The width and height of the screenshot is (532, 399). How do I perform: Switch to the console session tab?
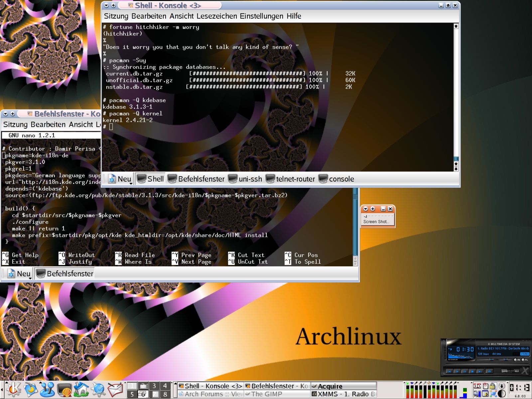click(336, 179)
